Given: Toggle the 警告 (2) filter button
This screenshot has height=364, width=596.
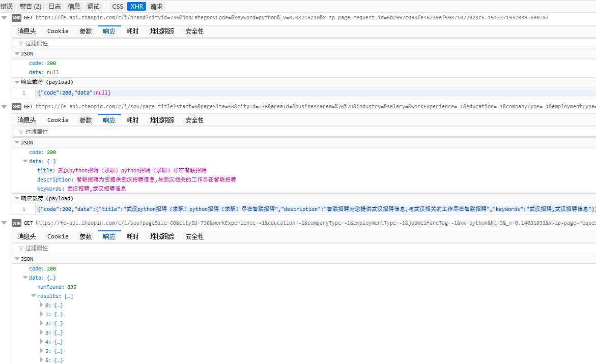Looking at the screenshot, I should point(31,7).
